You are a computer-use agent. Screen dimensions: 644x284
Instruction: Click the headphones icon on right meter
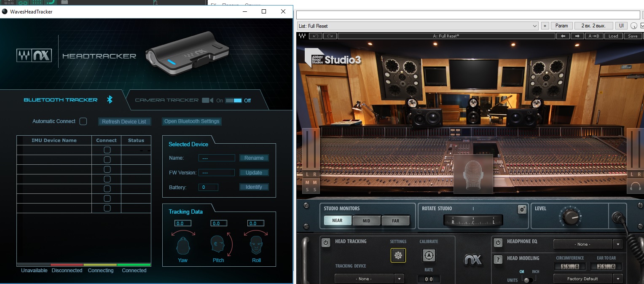(x=636, y=186)
